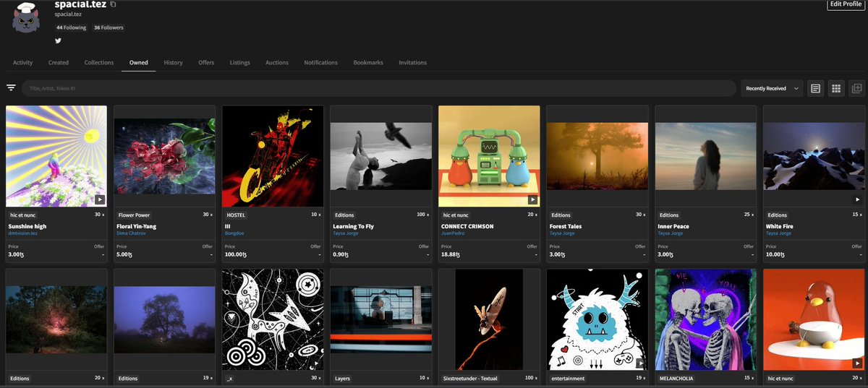This screenshot has height=388, width=868.
Task: Open the filter options icon
Action: point(11,87)
